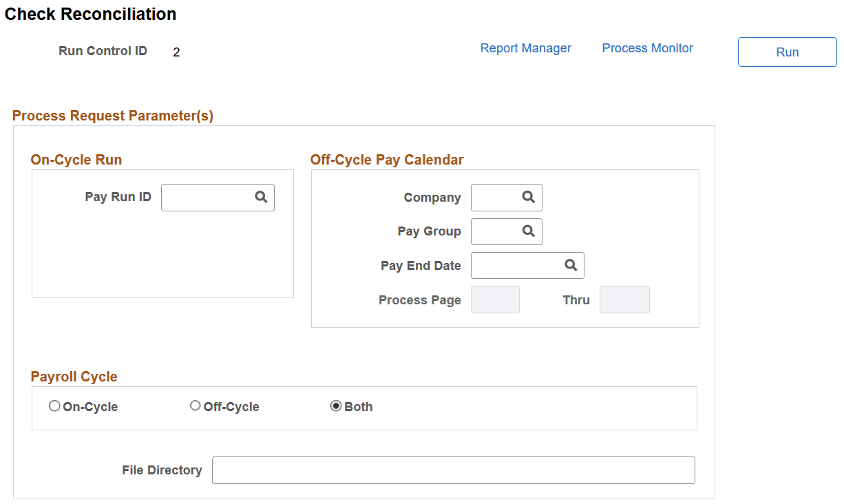844x504 pixels.
Task: Click inside the Company text field
Action: tap(494, 198)
